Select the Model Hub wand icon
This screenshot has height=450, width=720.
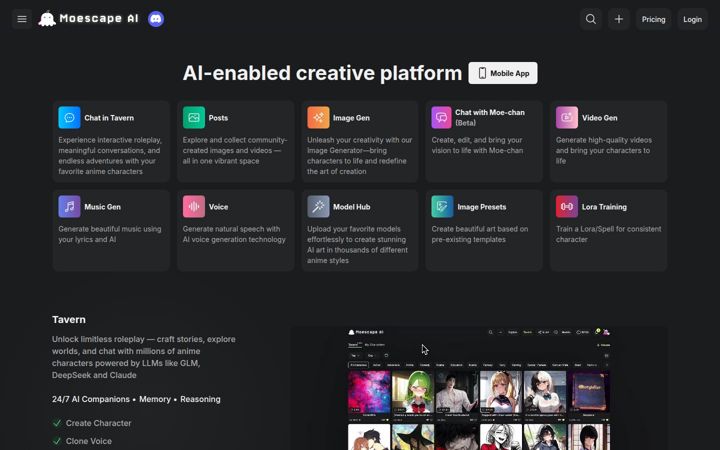pos(318,207)
